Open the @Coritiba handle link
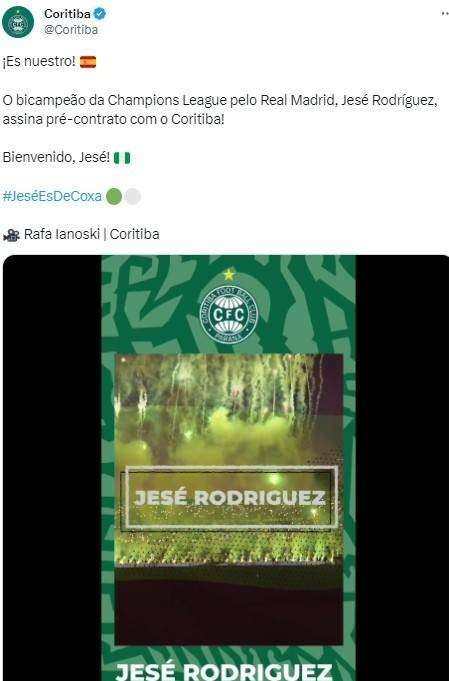449x681 pixels. point(71,30)
